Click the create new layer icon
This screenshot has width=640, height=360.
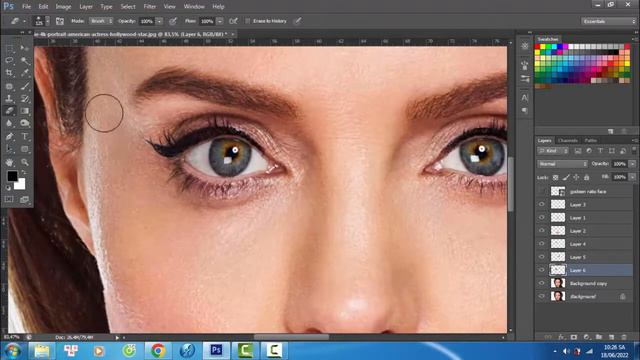point(611,337)
